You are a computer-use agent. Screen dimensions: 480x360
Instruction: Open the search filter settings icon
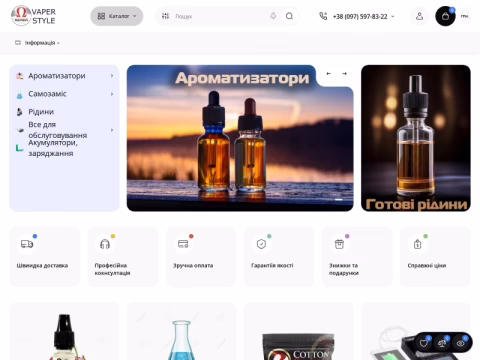coord(165,16)
